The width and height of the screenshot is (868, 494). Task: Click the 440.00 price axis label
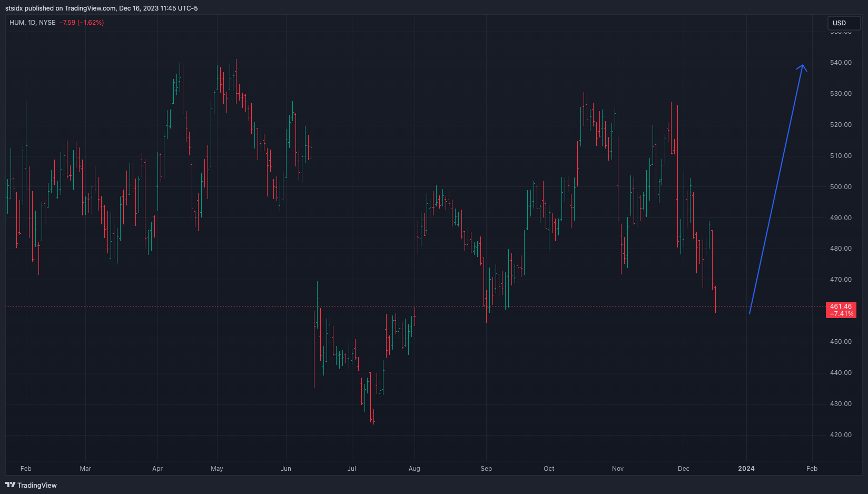point(841,373)
